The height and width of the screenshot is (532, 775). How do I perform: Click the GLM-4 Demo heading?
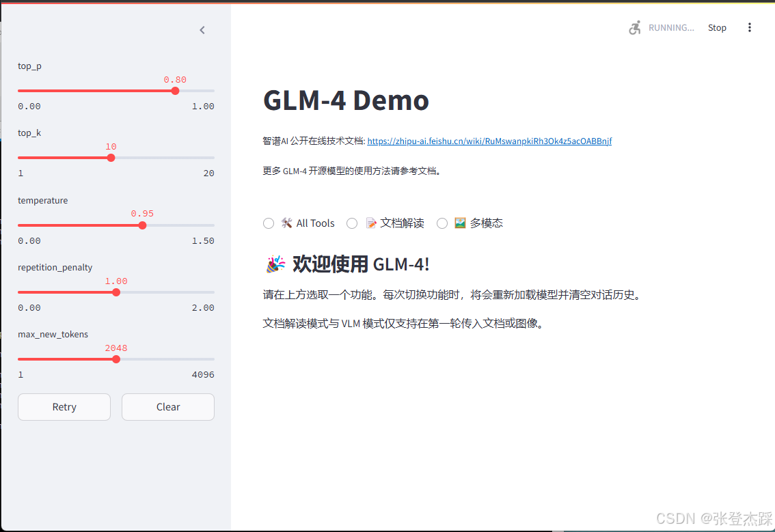click(346, 100)
